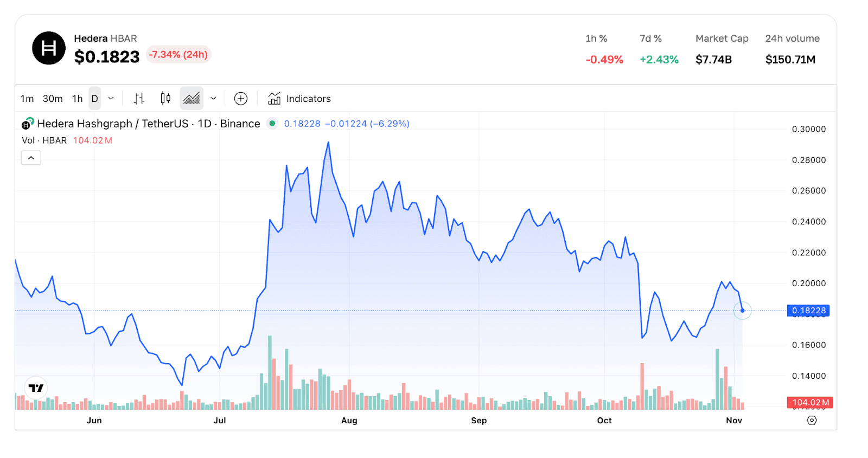
Task: Select the candlestick chart style icon
Action: pos(165,98)
